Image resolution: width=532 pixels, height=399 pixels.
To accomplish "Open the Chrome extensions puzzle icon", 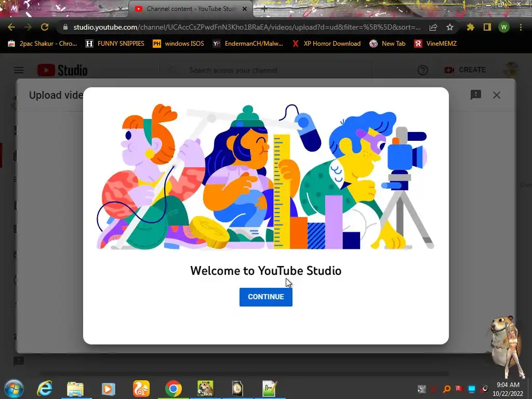I will (x=470, y=27).
